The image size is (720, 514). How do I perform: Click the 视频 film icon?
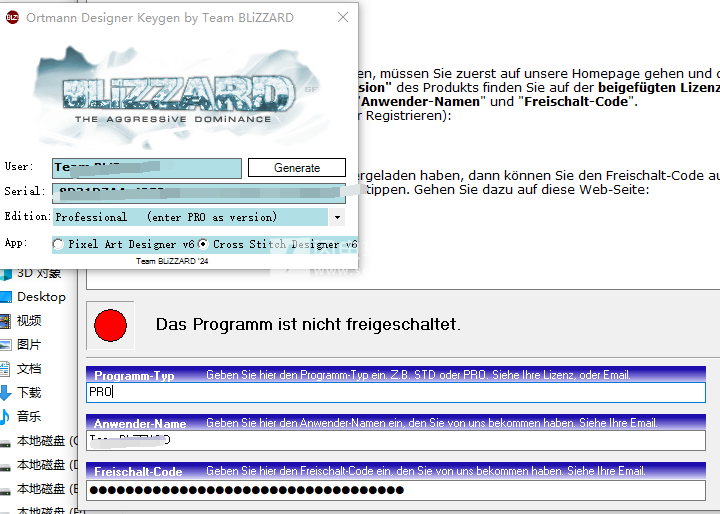(5, 321)
